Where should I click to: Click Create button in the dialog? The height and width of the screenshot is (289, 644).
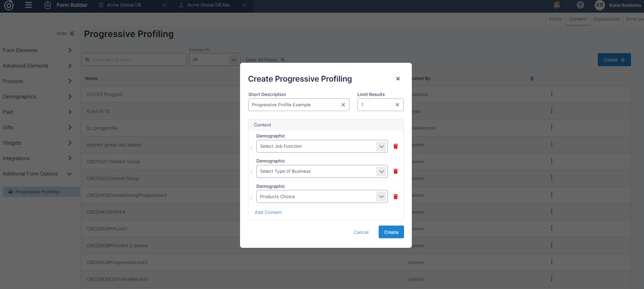391,232
